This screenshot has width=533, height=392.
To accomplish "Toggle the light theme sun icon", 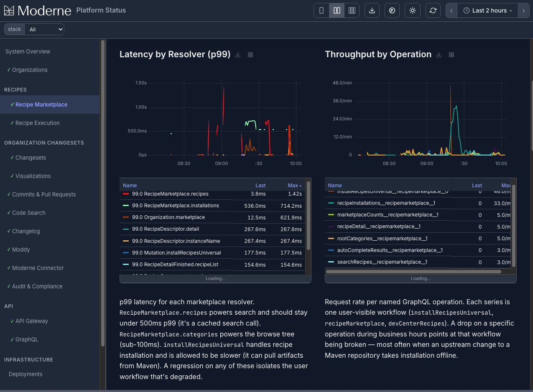I will click(x=413, y=10).
